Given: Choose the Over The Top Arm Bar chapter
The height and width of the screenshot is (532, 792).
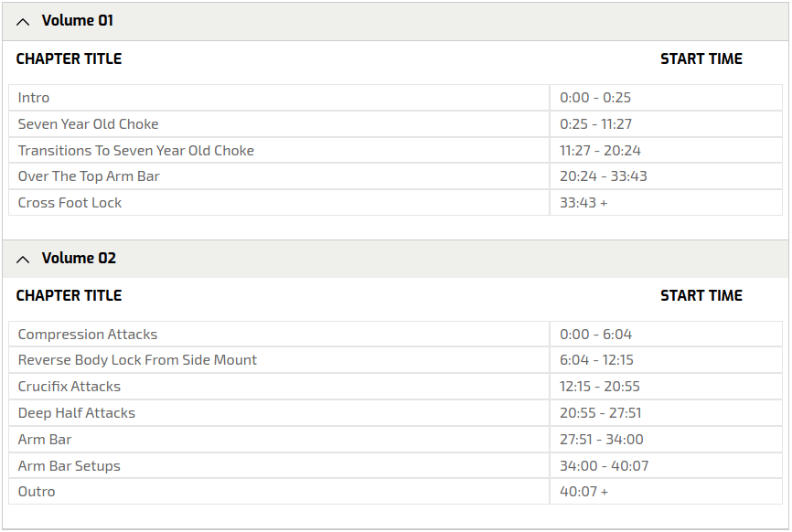Looking at the screenshot, I should coord(89,176).
